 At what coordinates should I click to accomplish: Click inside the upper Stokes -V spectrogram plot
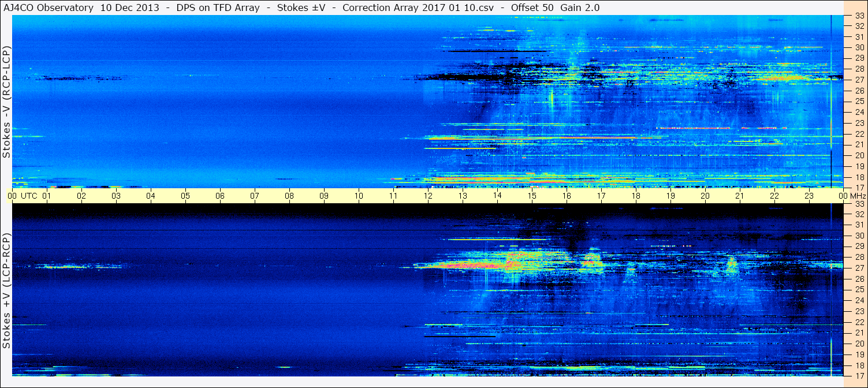[x=427, y=102]
